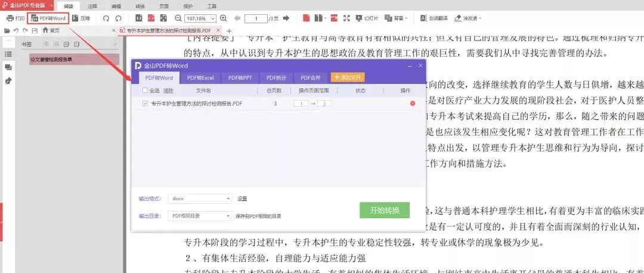Remove file with red delete icon
Viewport: 644px width, 273px height.
[x=413, y=104]
